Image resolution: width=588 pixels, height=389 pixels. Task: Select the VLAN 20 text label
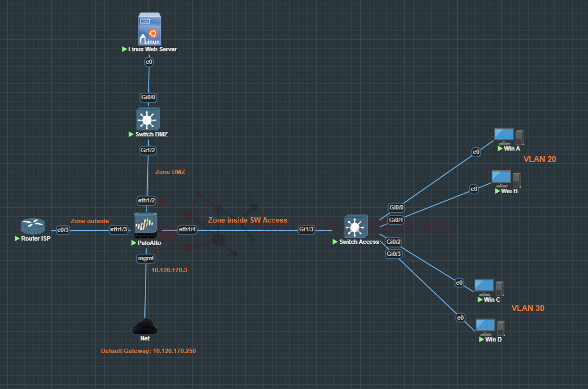coord(539,159)
